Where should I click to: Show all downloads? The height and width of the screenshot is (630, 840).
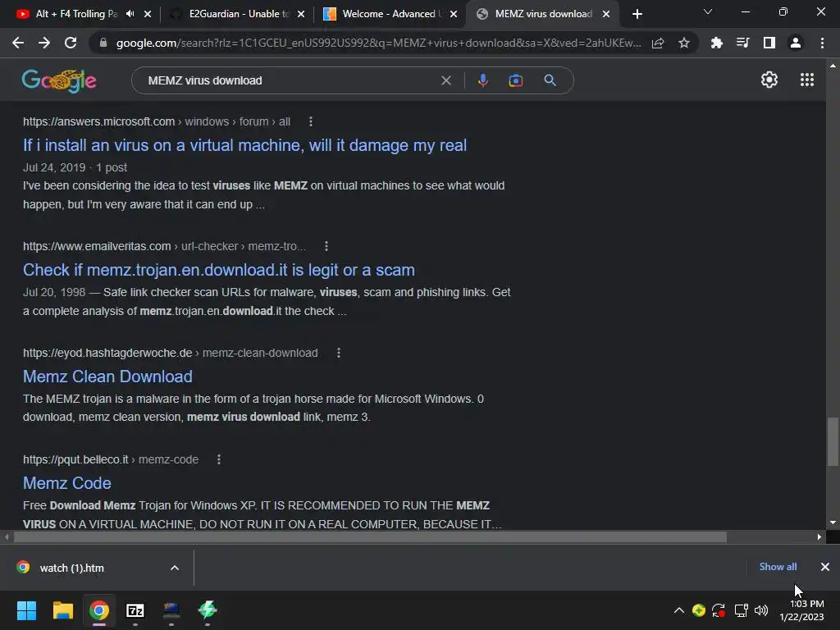(778, 567)
